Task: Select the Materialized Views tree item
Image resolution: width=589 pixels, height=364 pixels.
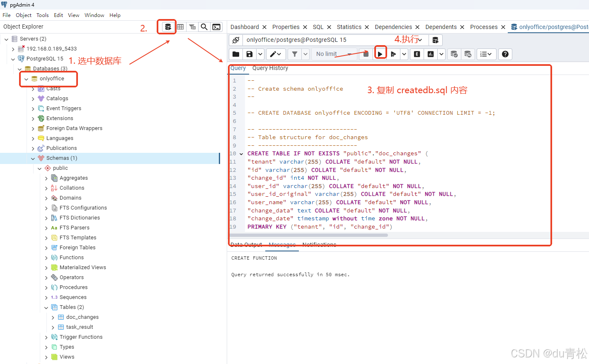Action: click(82, 268)
